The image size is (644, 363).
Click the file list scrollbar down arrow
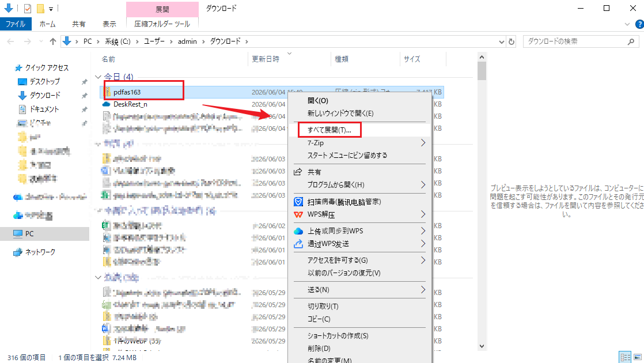(482, 346)
